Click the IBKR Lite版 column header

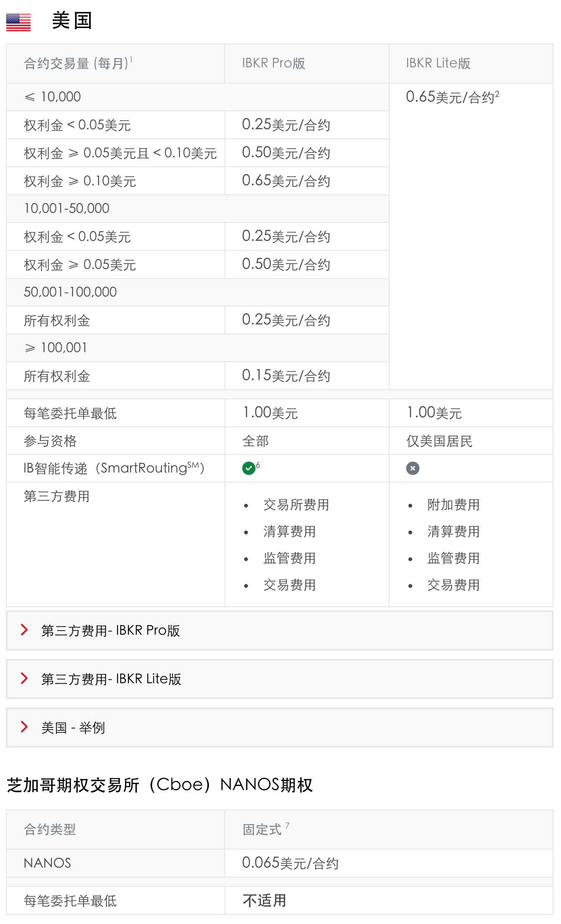(x=438, y=63)
